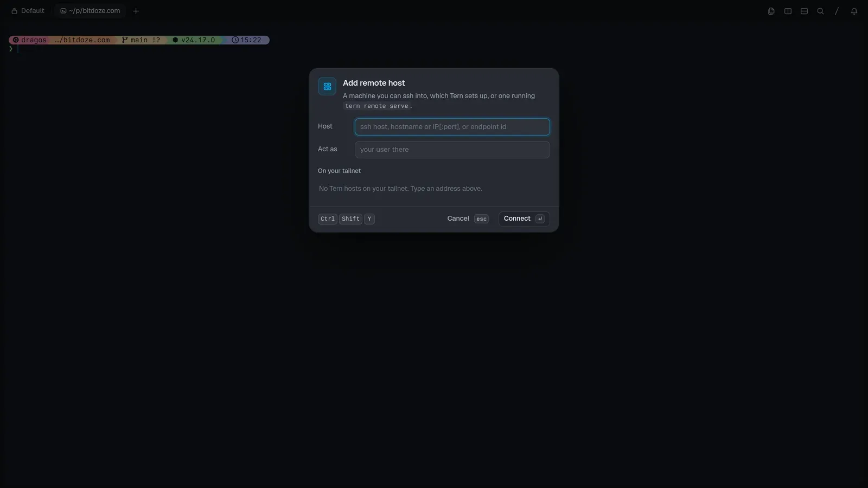
Task: Add a new tab with plus icon
Action: coord(136,11)
